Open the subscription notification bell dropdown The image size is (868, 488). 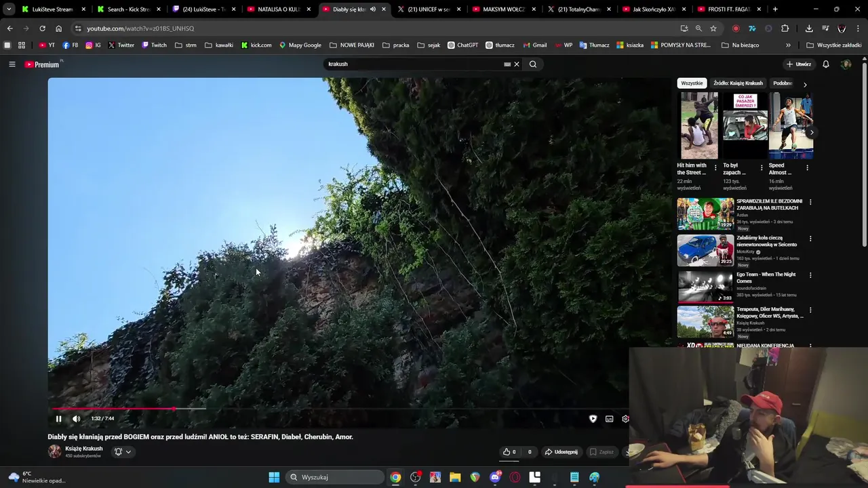[x=122, y=452]
